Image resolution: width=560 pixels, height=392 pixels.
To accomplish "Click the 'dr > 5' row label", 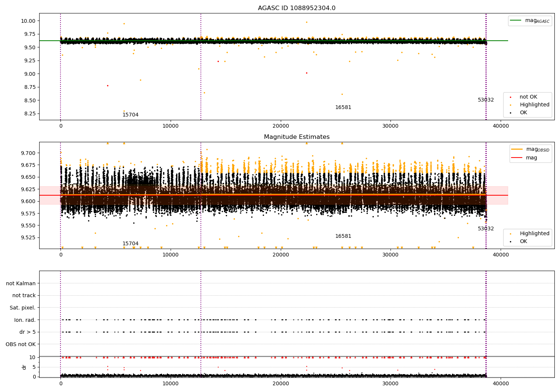I will pyautogui.click(x=27, y=332).
